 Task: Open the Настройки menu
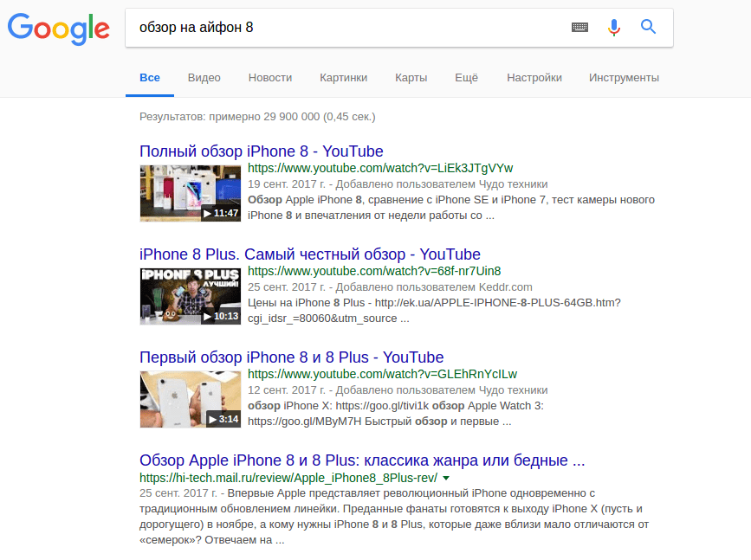(x=534, y=78)
